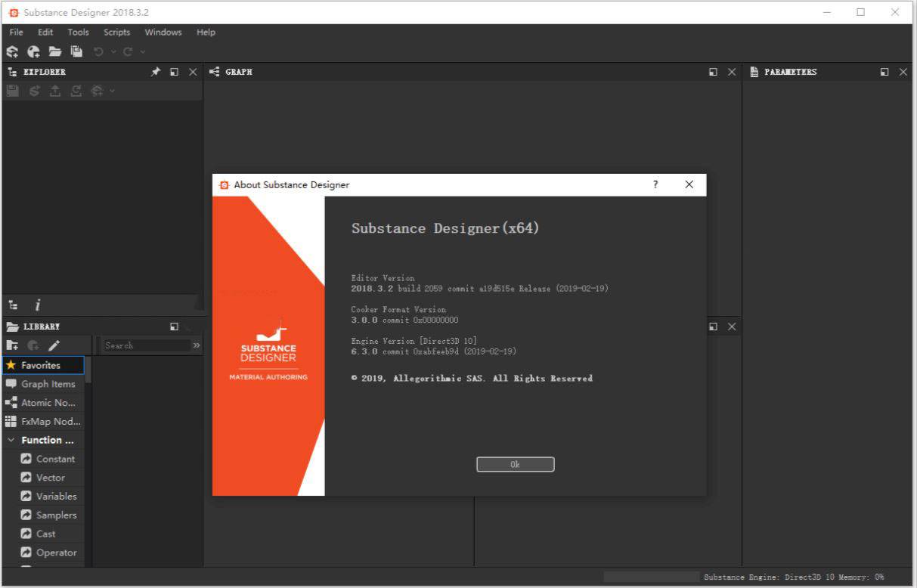
Task: Select the Atomic Nodes library category
Action: tap(43, 403)
